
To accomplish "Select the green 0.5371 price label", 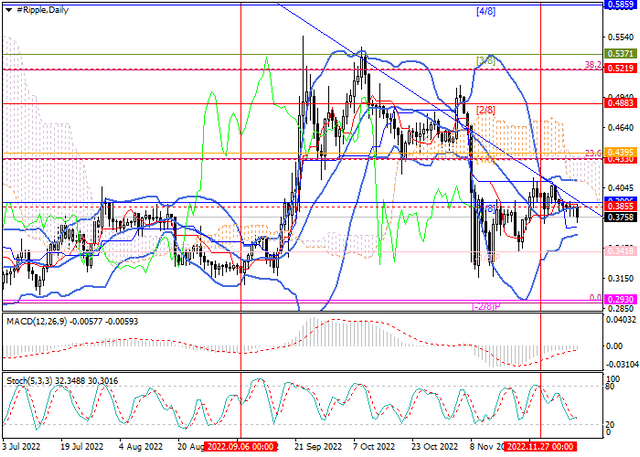I will pos(620,53).
